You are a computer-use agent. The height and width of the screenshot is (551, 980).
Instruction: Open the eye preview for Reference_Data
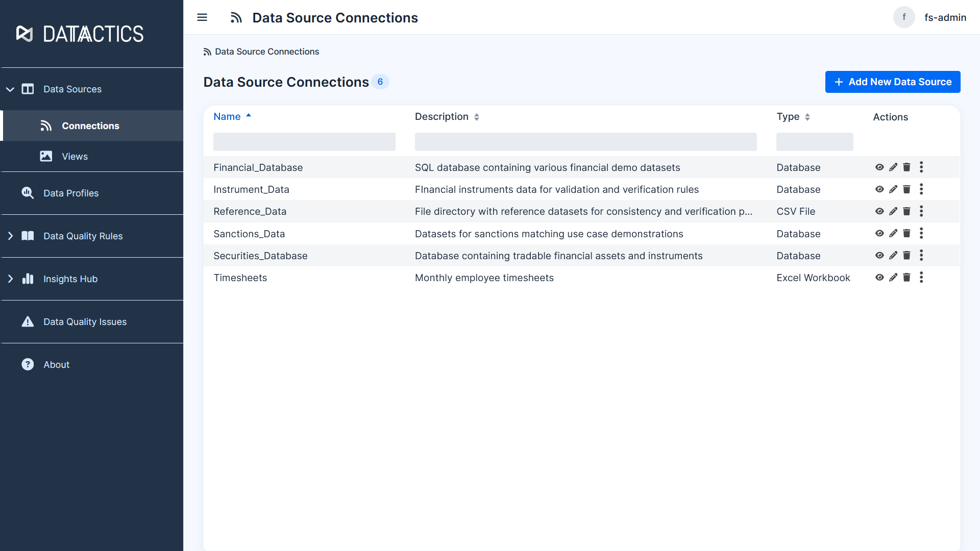tap(879, 211)
